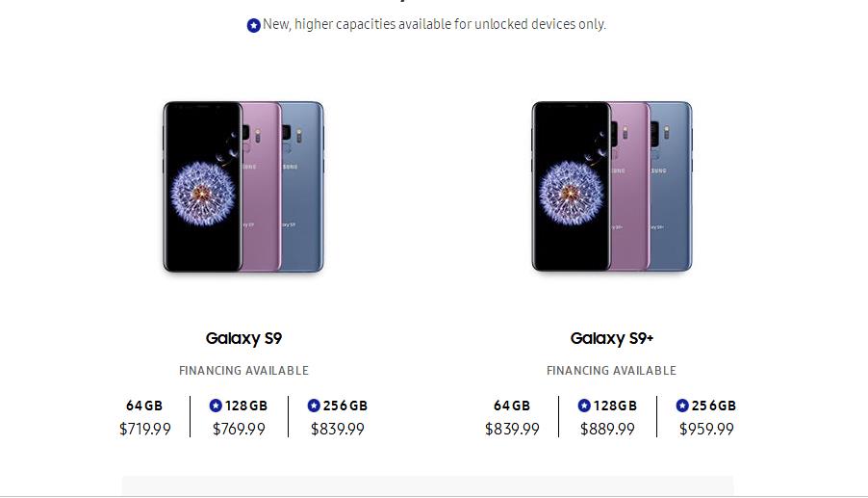
Task: Click the star icon in the higher capacities notice
Action: [253, 25]
